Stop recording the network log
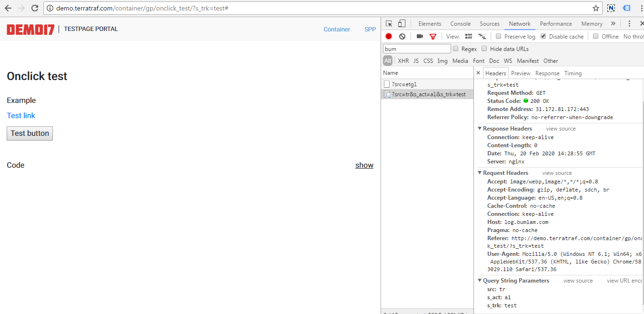Screen dimensions: 644x314 tap(389, 36)
